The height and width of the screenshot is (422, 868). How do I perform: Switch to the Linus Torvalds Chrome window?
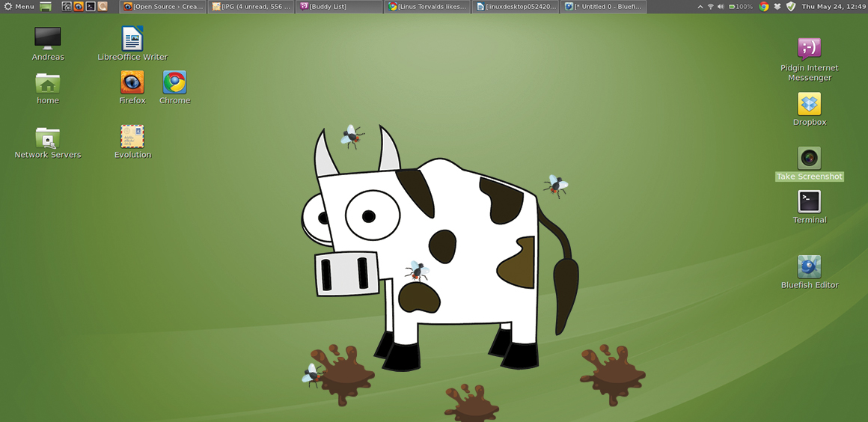(x=427, y=7)
